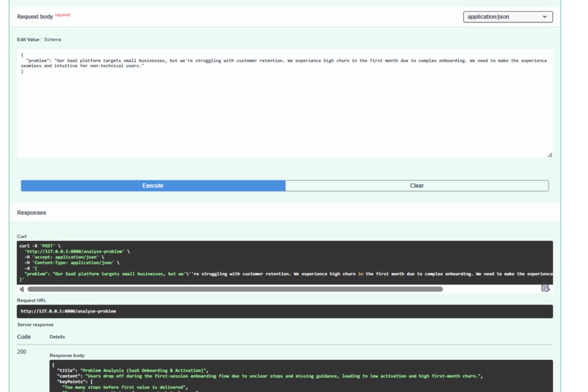The height and width of the screenshot is (392, 588).
Task: Click the curl -X 'POST' line
Action: point(39,246)
